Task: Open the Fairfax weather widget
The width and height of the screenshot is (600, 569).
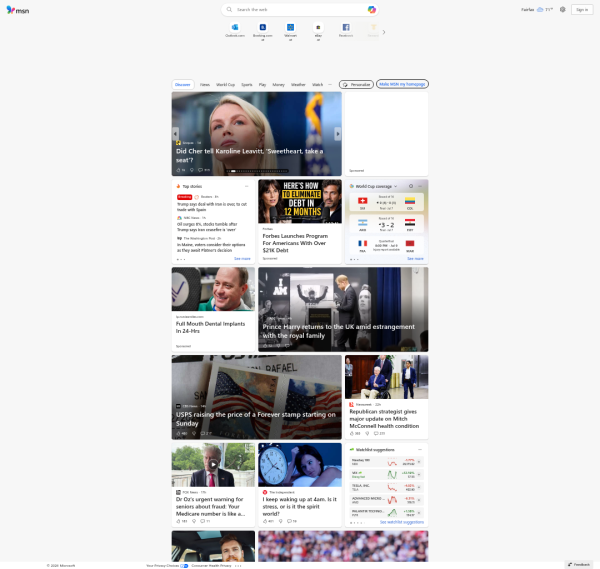Action: tap(537, 10)
